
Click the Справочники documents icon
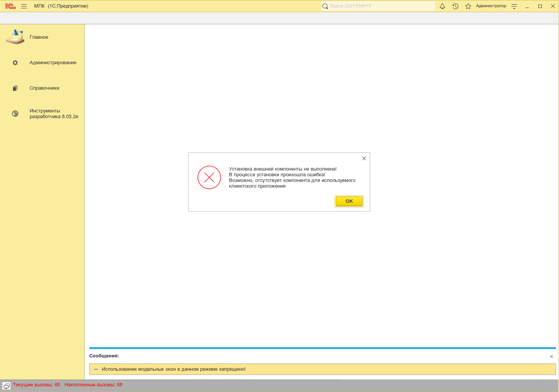pyautogui.click(x=15, y=88)
